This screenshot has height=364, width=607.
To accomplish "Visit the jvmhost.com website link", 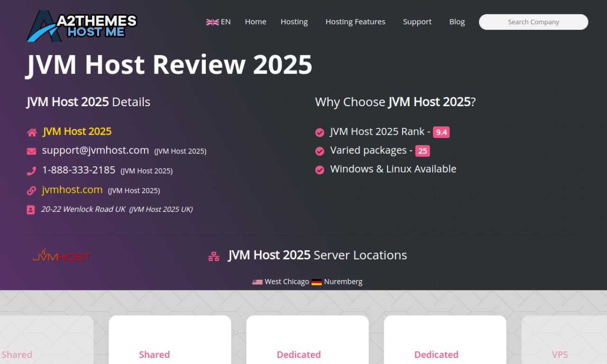I will (x=73, y=190).
